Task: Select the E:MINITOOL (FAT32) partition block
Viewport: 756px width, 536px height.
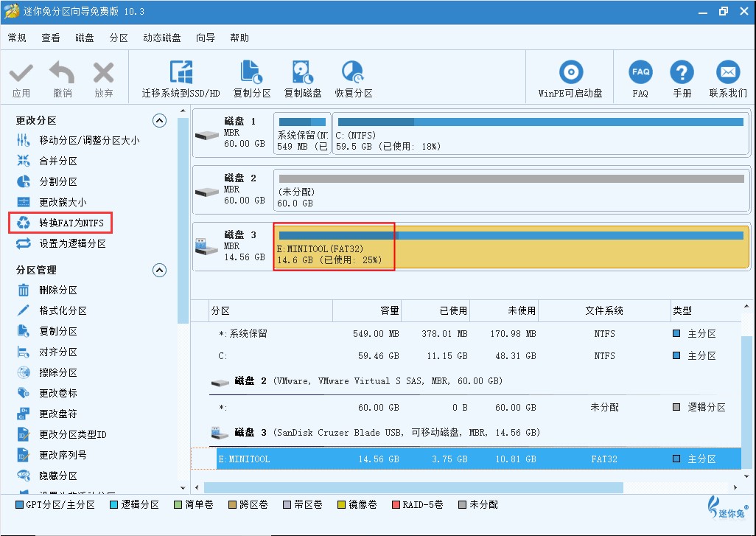Action: (511, 246)
